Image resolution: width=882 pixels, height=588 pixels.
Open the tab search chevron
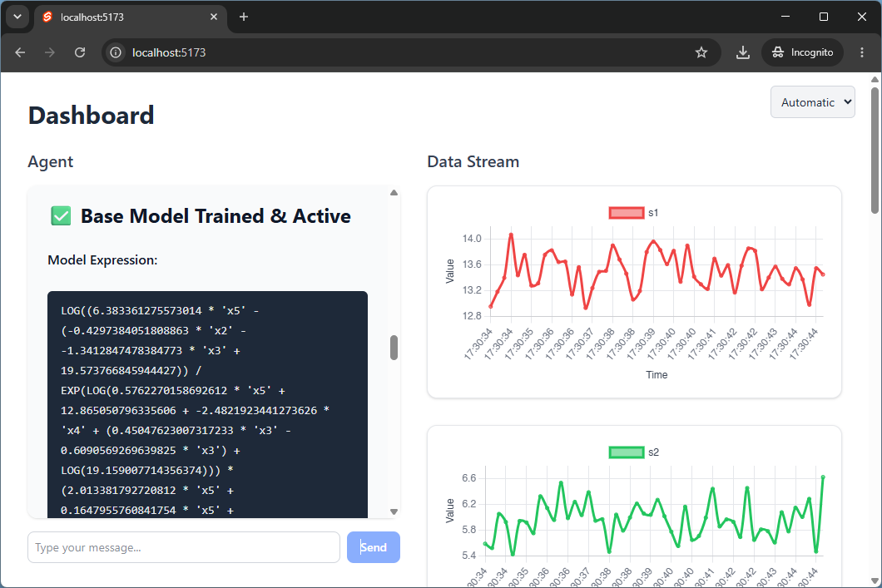[x=17, y=17]
